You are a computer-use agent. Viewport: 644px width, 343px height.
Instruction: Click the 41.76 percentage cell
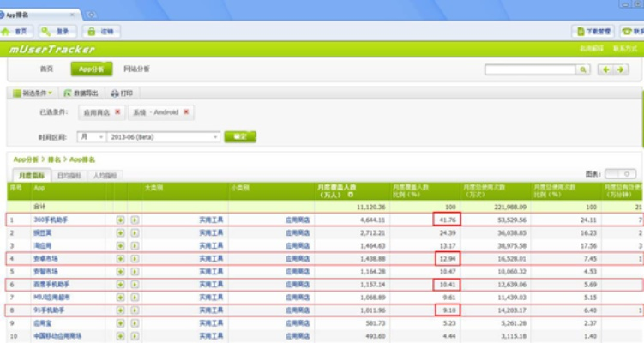pos(448,220)
